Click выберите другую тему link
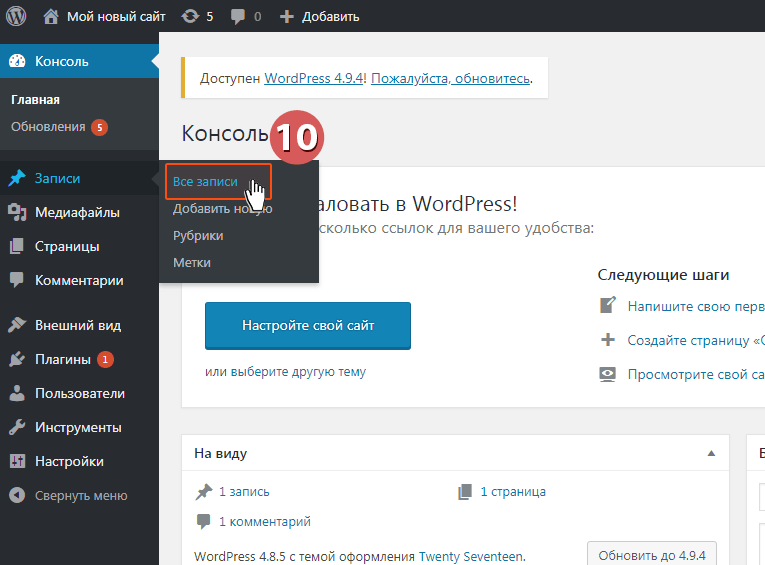This screenshot has height=565, width=765. [298, 372]
